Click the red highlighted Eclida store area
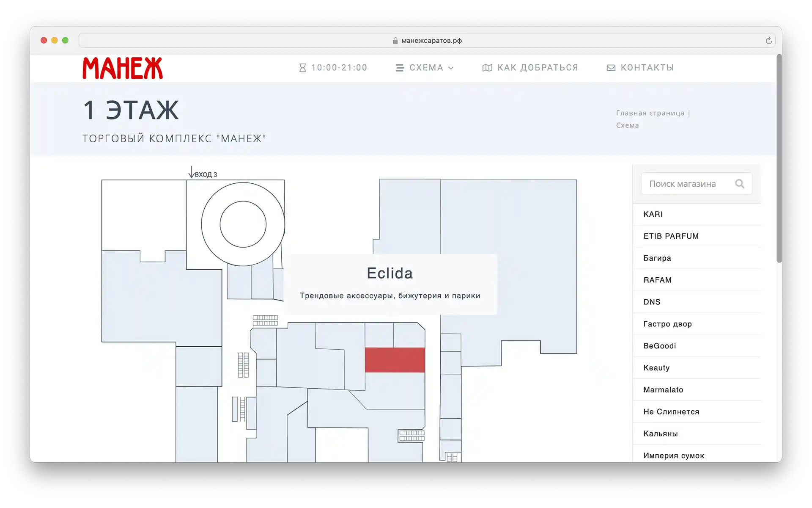Image resolution: width=812 pixels, height=508 pixels. click(x=395, y=360)
